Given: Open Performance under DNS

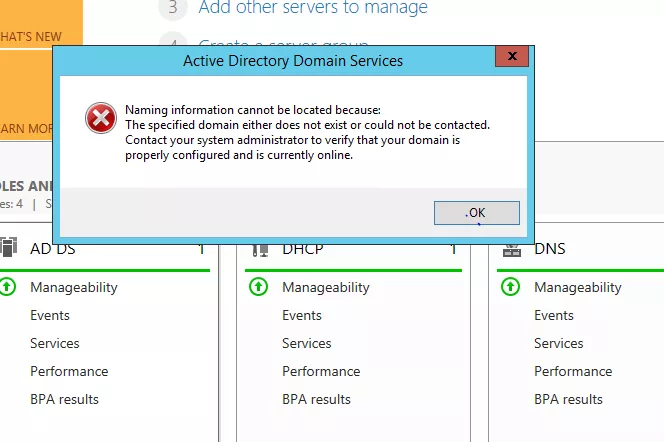Looking at the screenshot, I should pos(573,371).
